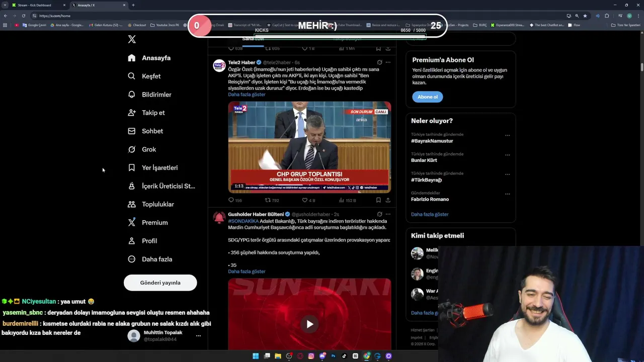Open Topluluklar communities

(x=151, y=204)
